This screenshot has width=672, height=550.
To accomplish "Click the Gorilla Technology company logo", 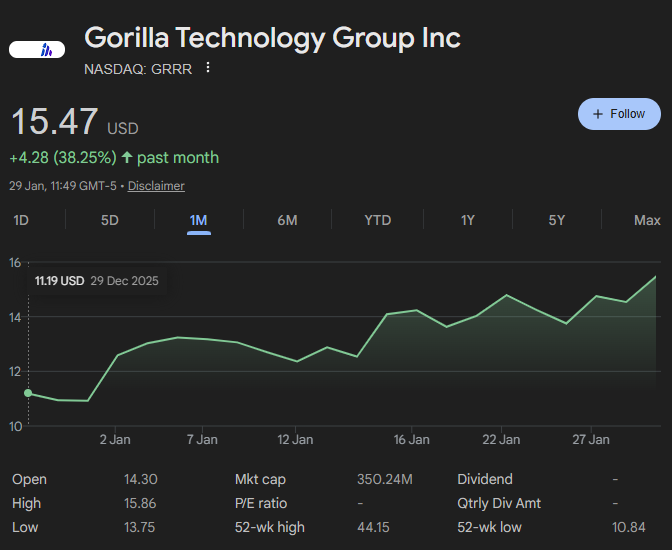I will pyautogui.click(x=37, y=49).
